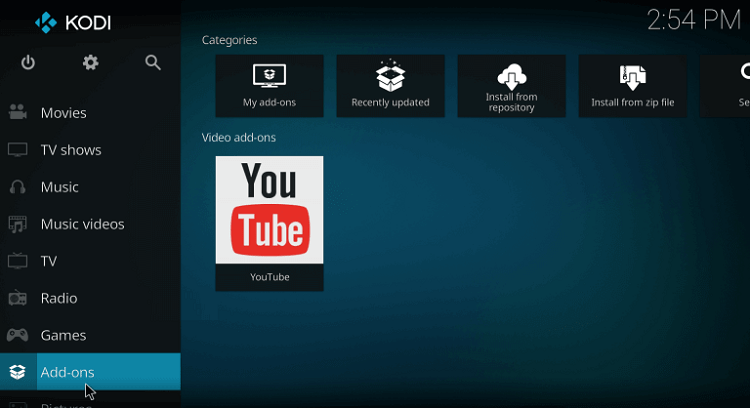Click the Categories heading
The width and height of the screenshot is (750, 408).
point(230,40)
